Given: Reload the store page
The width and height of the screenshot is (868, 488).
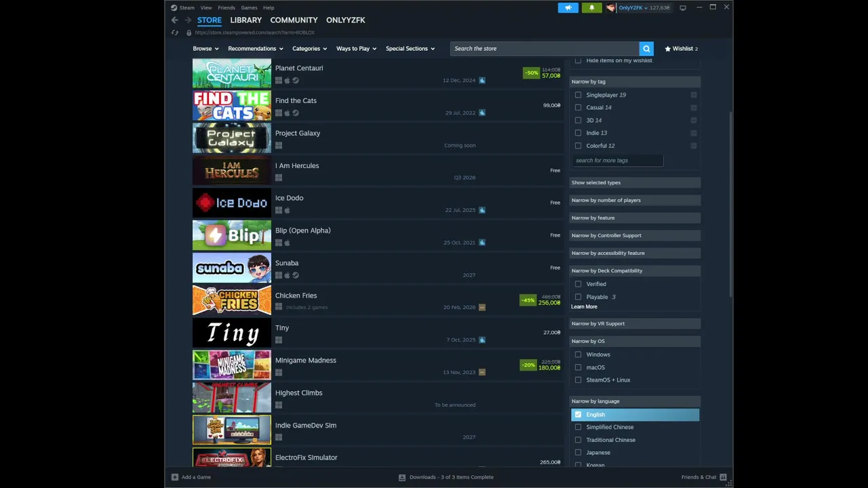Looking at the screenshot, I should [x=175, y=33].
